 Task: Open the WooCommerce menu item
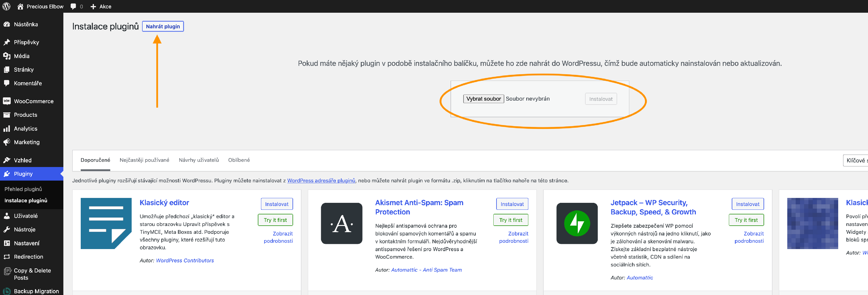[32, 101]
